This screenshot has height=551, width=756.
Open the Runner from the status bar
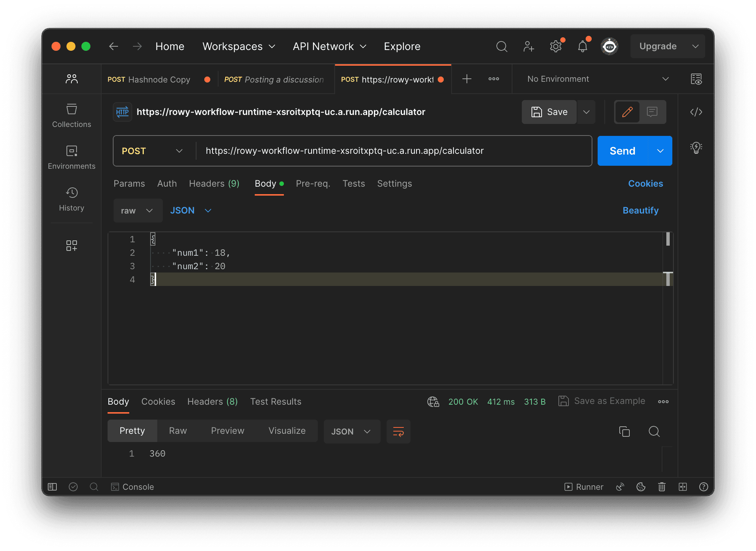[584, 487]
